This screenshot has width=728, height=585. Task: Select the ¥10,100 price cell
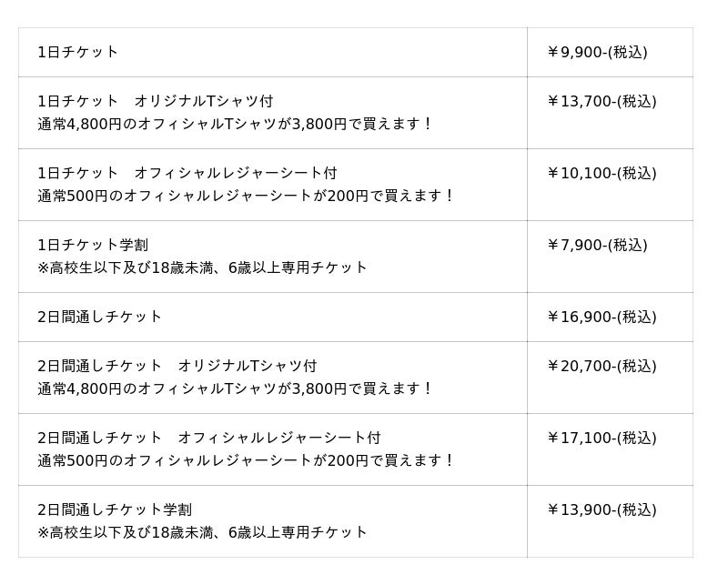(x=602, y=173)
